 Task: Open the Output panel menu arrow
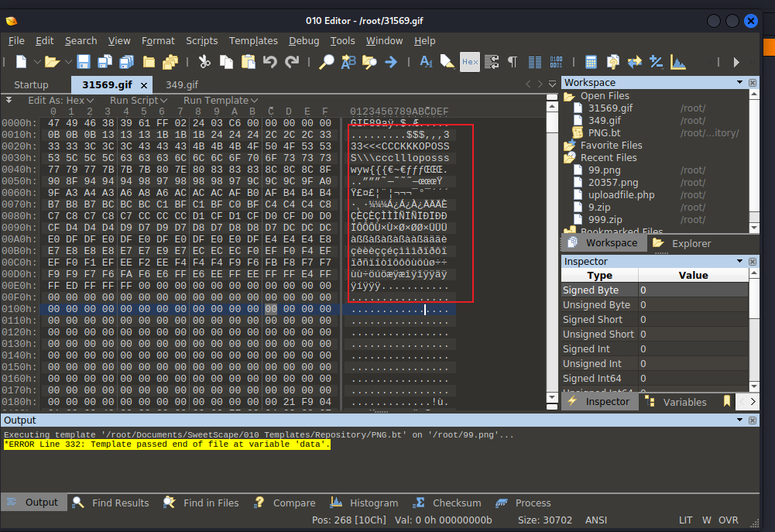pyautogui.click(x=740, y=420)
